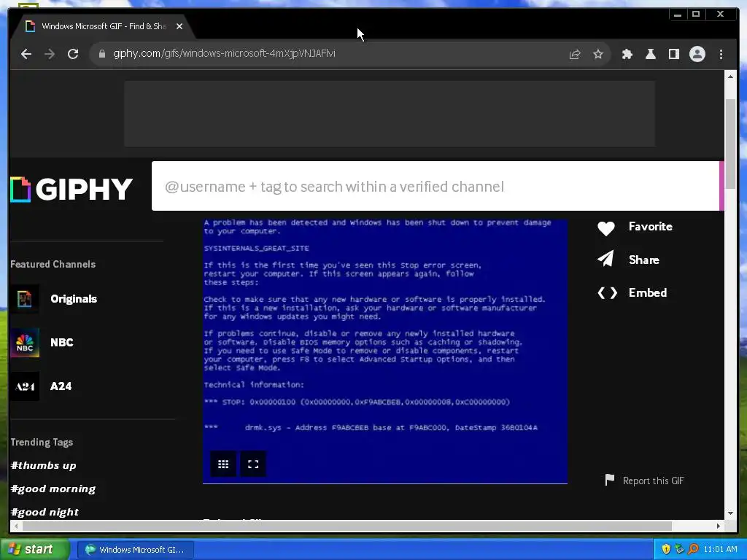Viewport: 747px width, 560px height.
Task: Click the horizontal scroll left arrow
Action: [x=16, y=526]
